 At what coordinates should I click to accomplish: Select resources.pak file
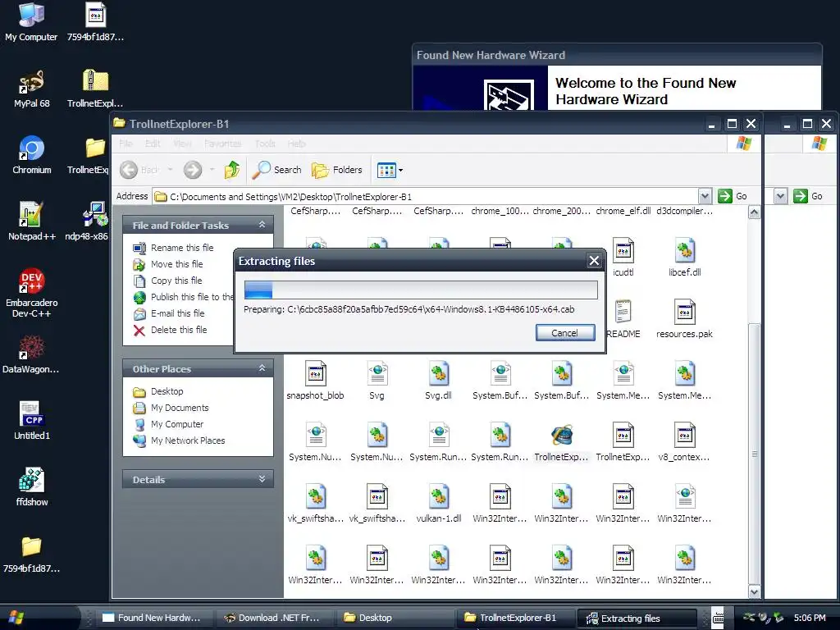click(685, 319)
